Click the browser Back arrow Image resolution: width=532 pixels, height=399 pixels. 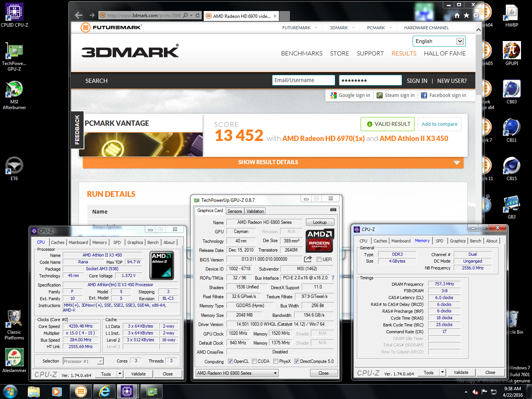[79, 15]
